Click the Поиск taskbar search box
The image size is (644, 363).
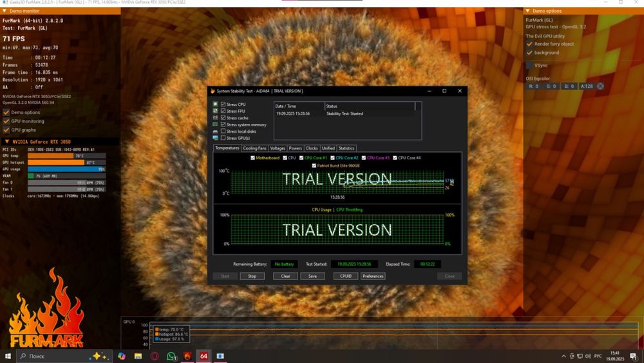tap(64, 356)
